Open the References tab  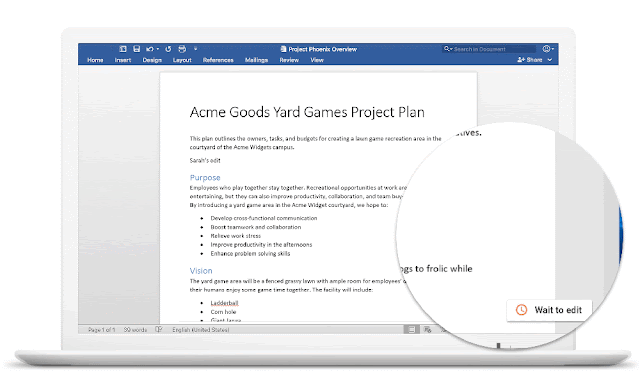tap(218, 60)
